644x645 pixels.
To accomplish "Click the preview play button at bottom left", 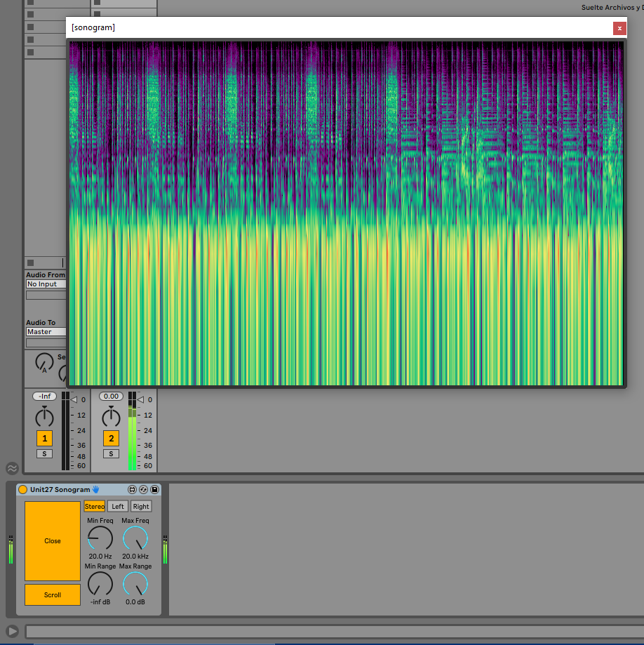I will tap(13, 631).
